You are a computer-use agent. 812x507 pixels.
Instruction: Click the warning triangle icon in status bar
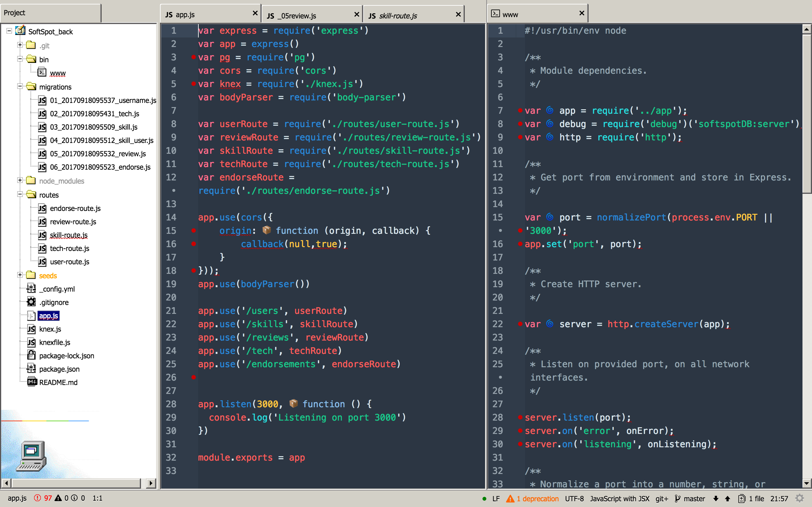click(58, 498)
